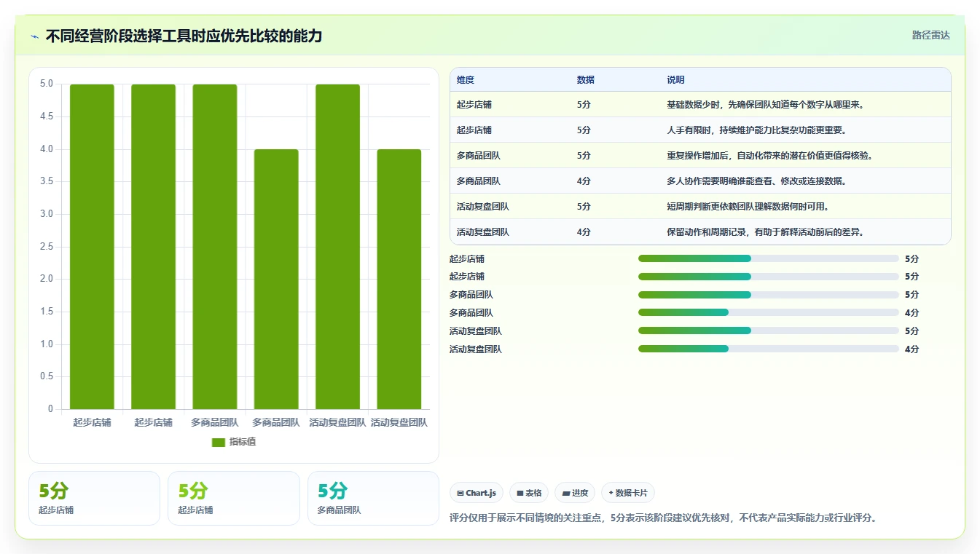Click the 路径雷达 label in the header
Image resolution: width=980 pixels, height=554 pixels.
(x=931, y=35)
